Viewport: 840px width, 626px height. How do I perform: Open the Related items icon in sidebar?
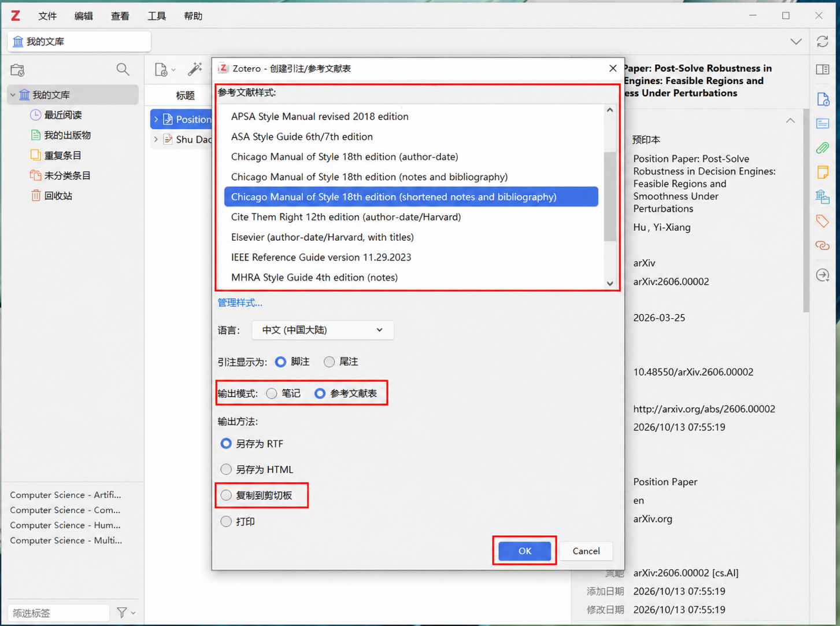[823, 245]
